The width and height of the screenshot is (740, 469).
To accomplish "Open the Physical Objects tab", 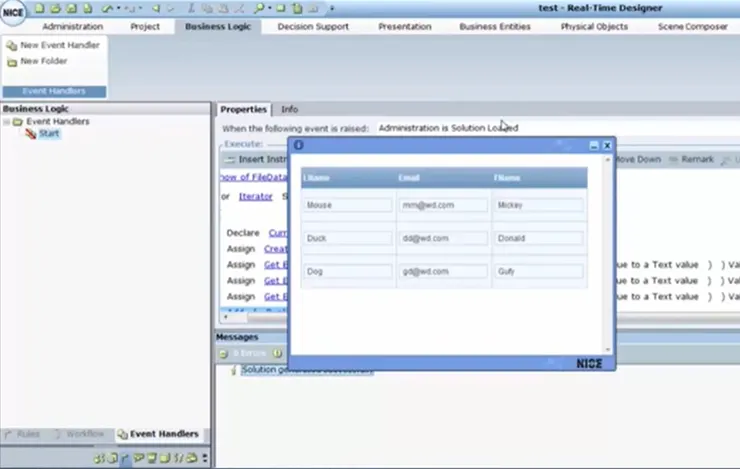I will point(594,26).
